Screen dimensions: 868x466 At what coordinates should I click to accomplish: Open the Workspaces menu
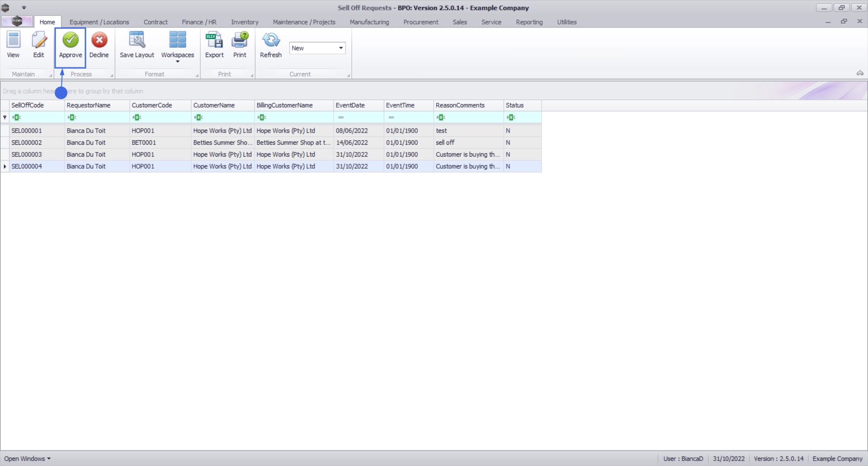click(178, 47)
